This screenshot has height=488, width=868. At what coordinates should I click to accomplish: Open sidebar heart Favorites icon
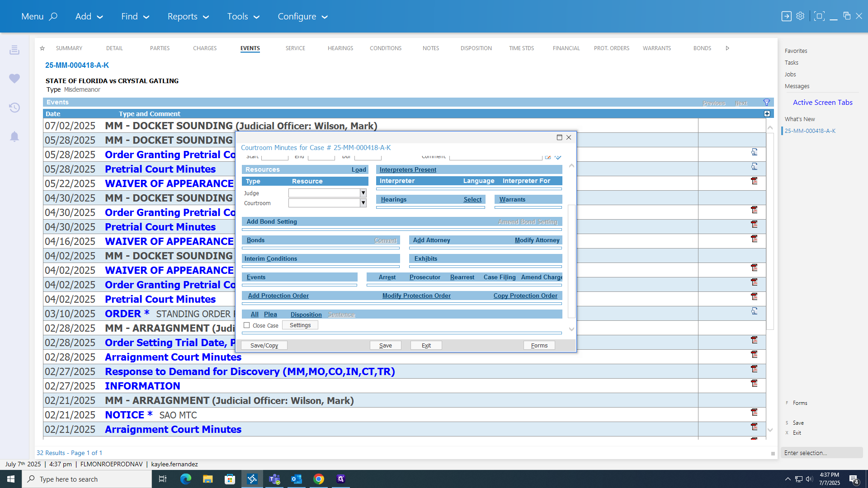click(14, 78)
